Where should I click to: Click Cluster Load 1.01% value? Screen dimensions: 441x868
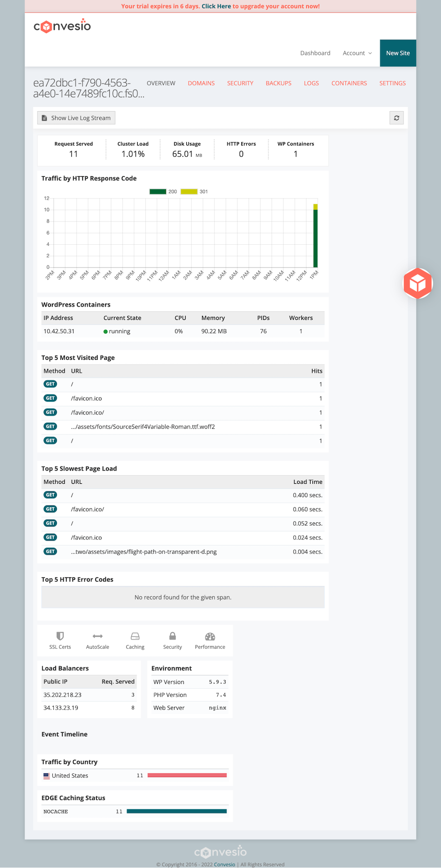133,154
